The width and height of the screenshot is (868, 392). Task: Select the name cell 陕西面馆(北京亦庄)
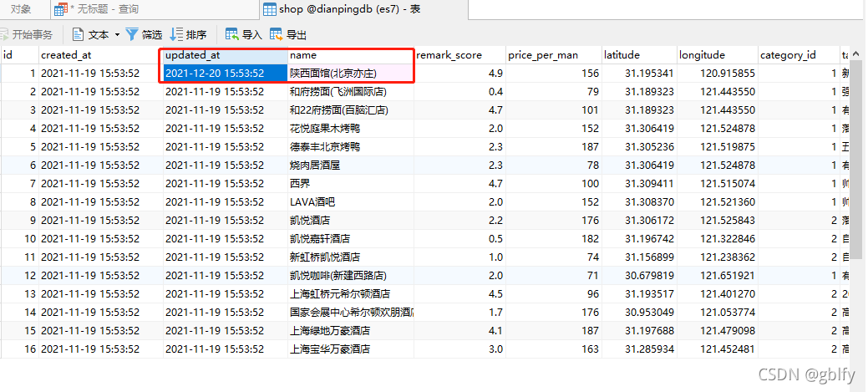[350, 73]
